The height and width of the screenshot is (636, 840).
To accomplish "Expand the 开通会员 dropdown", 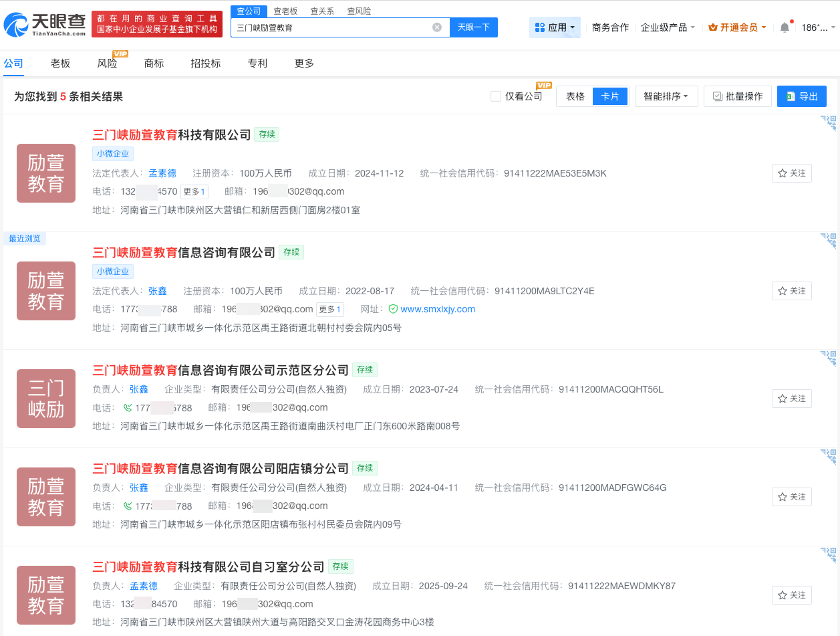I will pyautogui.click(x=737, y=27).
